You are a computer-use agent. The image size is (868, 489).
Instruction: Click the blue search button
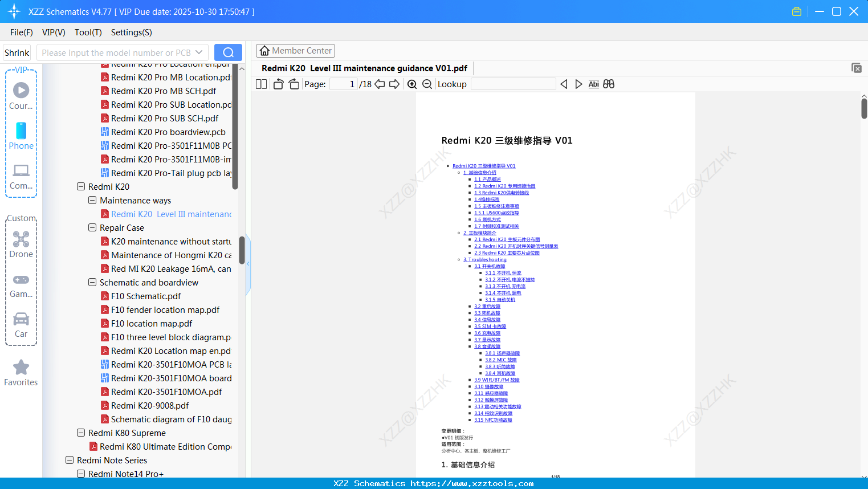point(228,52)
